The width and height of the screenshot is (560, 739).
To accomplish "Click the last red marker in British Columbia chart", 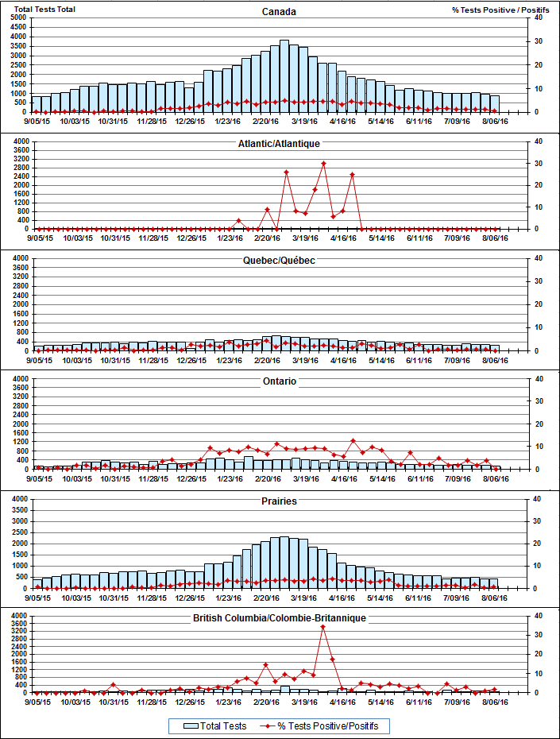I will click(x=495, y=689).
